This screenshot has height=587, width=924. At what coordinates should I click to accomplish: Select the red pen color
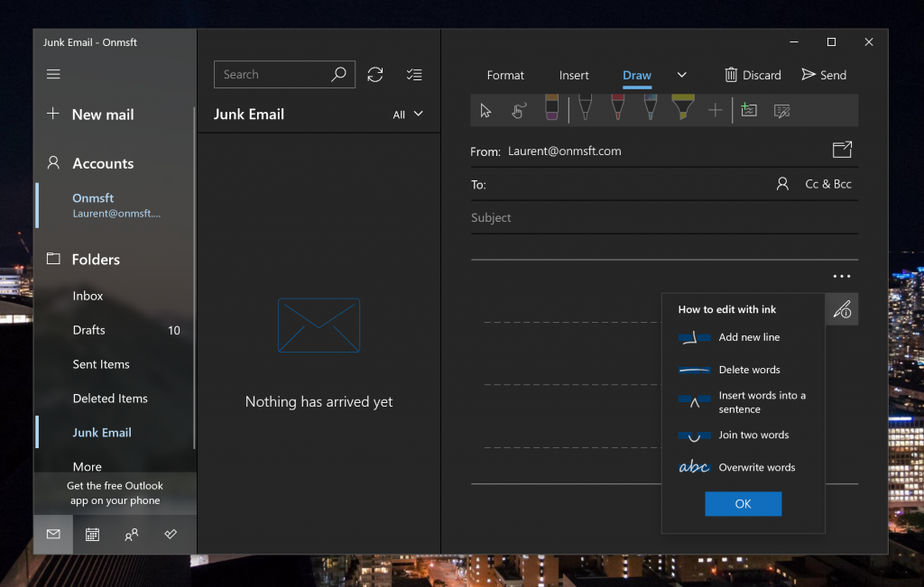617,110
